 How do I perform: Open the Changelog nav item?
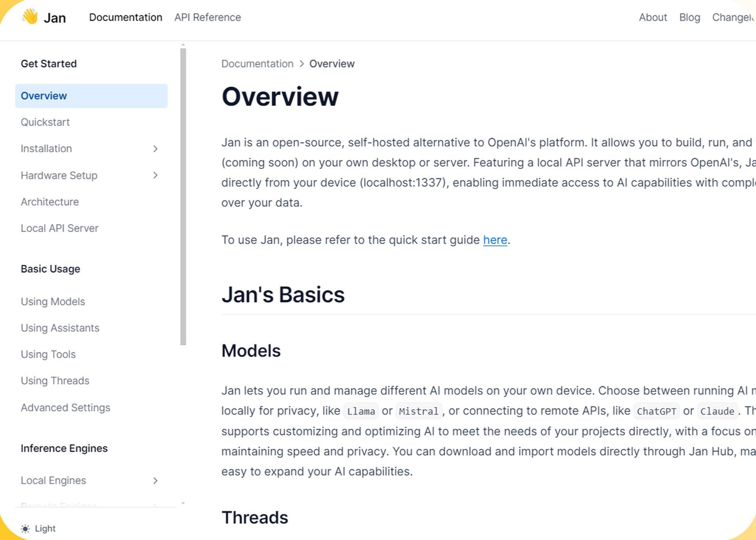pyautogui.click(x=734, y=17)
